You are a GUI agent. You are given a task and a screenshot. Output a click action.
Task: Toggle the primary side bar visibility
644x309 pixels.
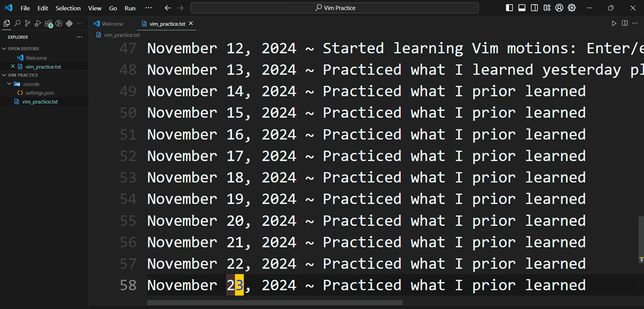coord(509,8)
